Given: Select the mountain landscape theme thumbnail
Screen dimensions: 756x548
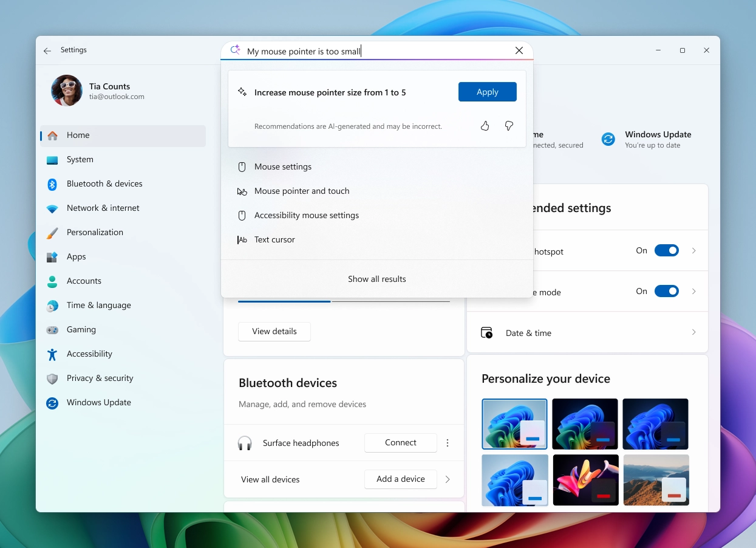Looking at the screenshot, I should pyautogui.click(x=656, y=480).
